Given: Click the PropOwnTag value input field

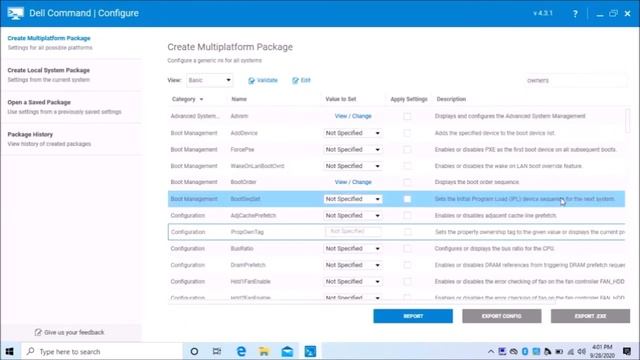Looking at the screenshot, I should (353, 232).
